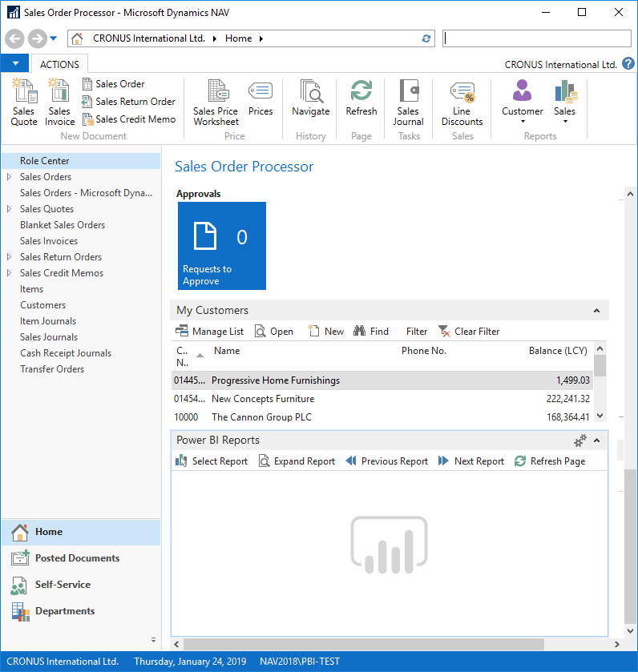Click Select Report in Power BI
Image resolution: width=638 pixels, height=672 pixels.
click(212, 461)
